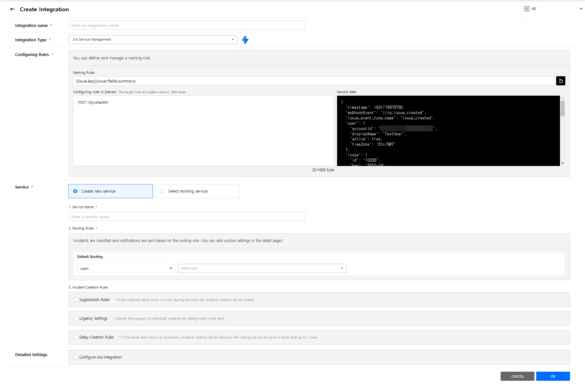Image resolution: width=585 pixels, height=392 pixels.
Task: Expand the All dropdown chevron at top right
Action: (x=581, y=9)
